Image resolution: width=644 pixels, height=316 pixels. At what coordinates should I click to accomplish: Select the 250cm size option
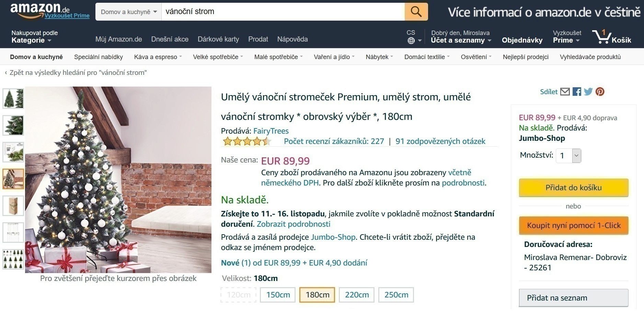point(396,295)
